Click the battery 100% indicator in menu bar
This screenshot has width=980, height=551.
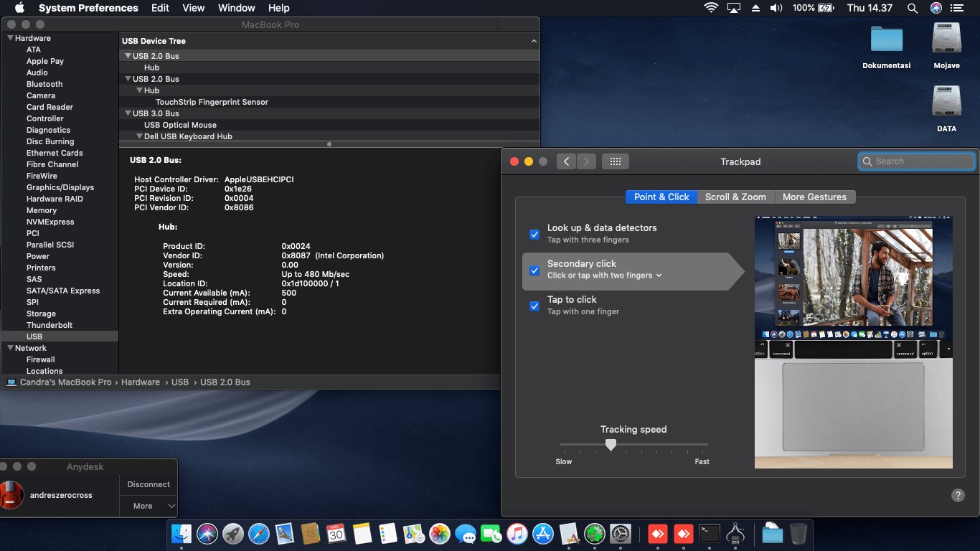pyautogui.click(x=813, y=8)
